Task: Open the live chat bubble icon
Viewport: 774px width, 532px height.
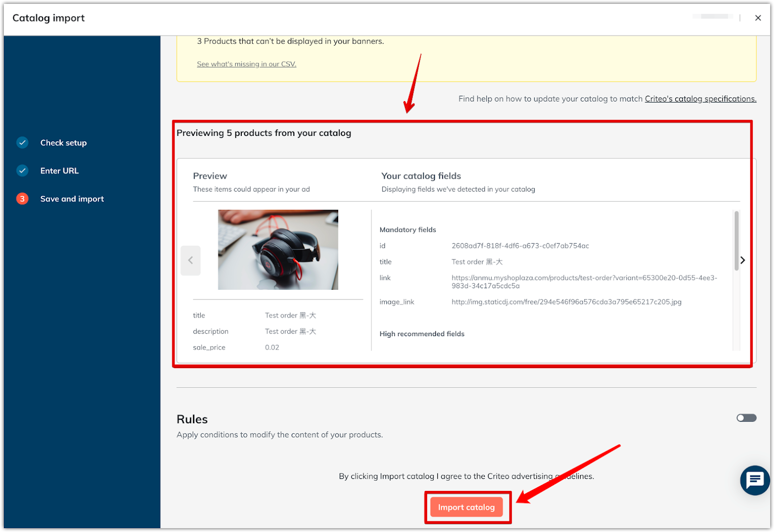Action: tap(755, 480)
